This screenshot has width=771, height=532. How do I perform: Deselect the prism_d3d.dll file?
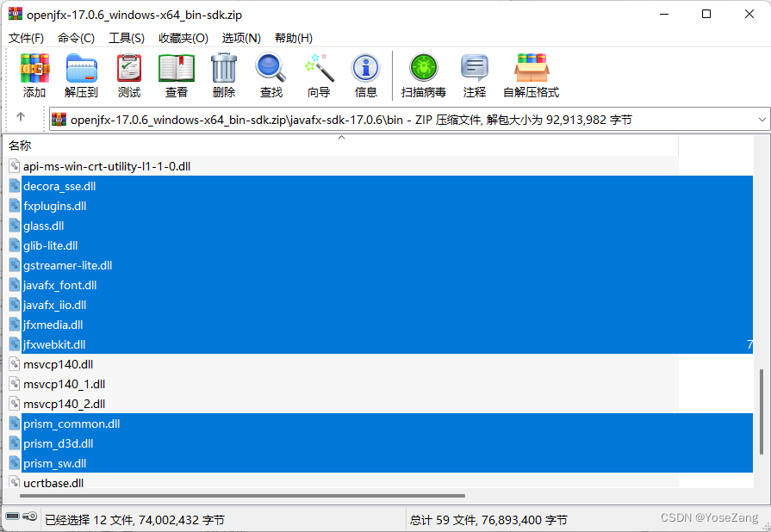(x=59, y=443)
